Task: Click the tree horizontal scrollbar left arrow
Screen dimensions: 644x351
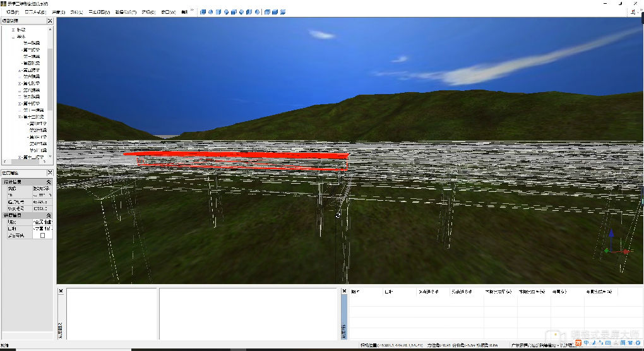Action: (4, 162)
